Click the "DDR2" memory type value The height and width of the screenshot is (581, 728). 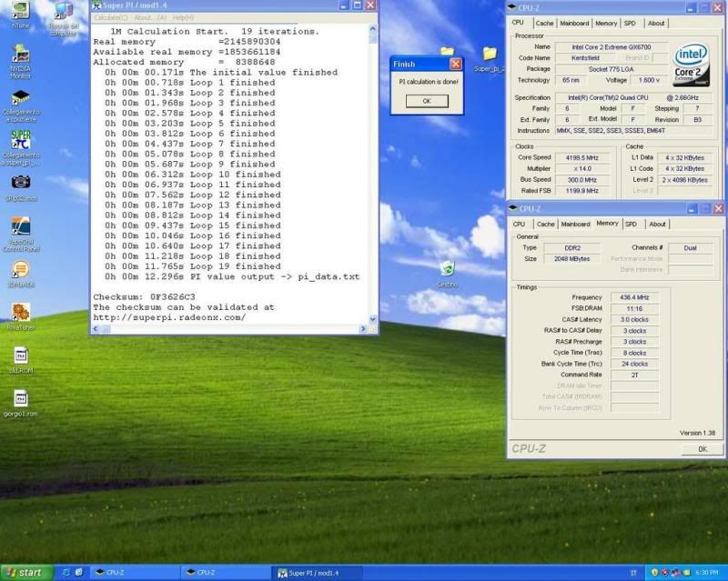572,248
